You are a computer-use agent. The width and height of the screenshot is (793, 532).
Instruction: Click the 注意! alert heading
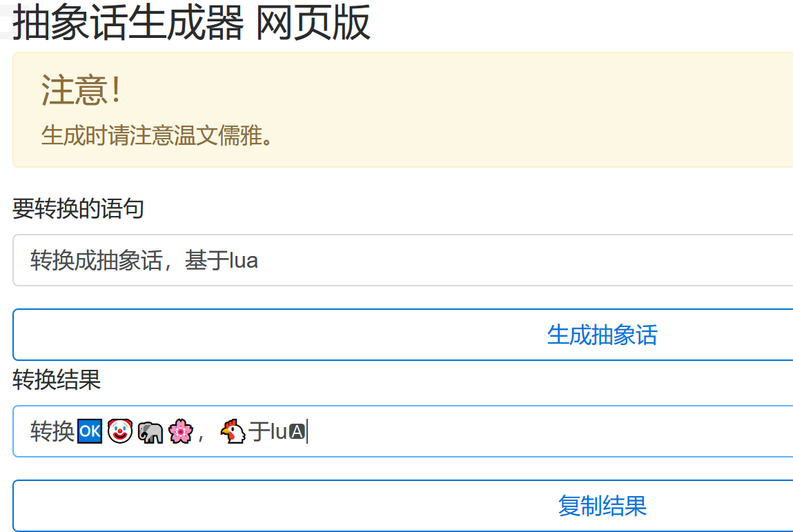(x=81, y=90)
